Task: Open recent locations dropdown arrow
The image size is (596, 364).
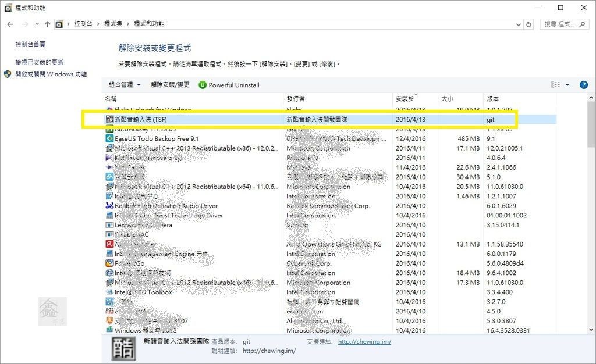Action: (37, 24)
